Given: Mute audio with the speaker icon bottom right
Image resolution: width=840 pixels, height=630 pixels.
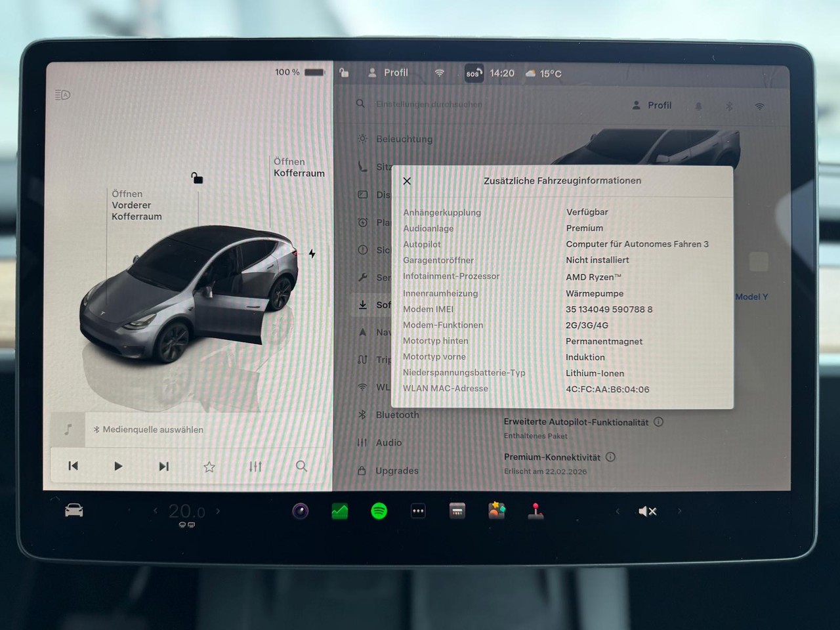Looking at the screenshot, I should coord(647,511).
